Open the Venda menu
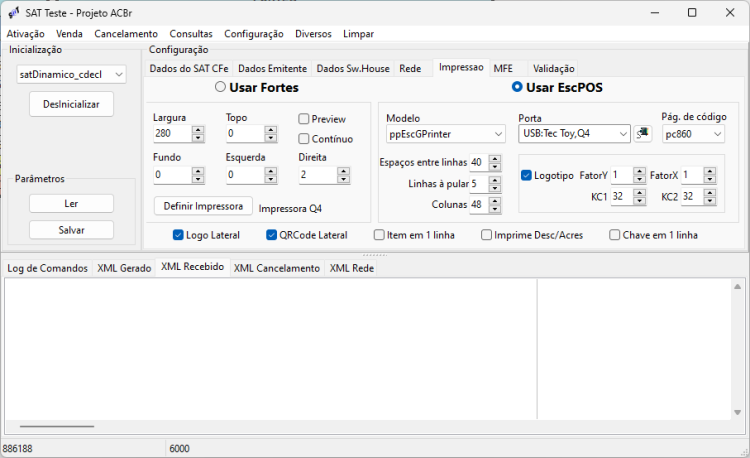 tap(69, 34)
